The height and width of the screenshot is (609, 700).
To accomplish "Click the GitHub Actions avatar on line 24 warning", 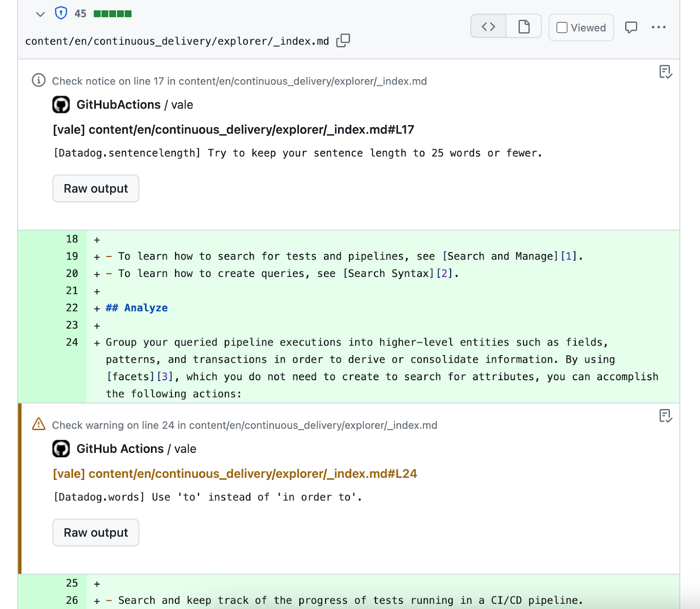I will tap(61, 448).
